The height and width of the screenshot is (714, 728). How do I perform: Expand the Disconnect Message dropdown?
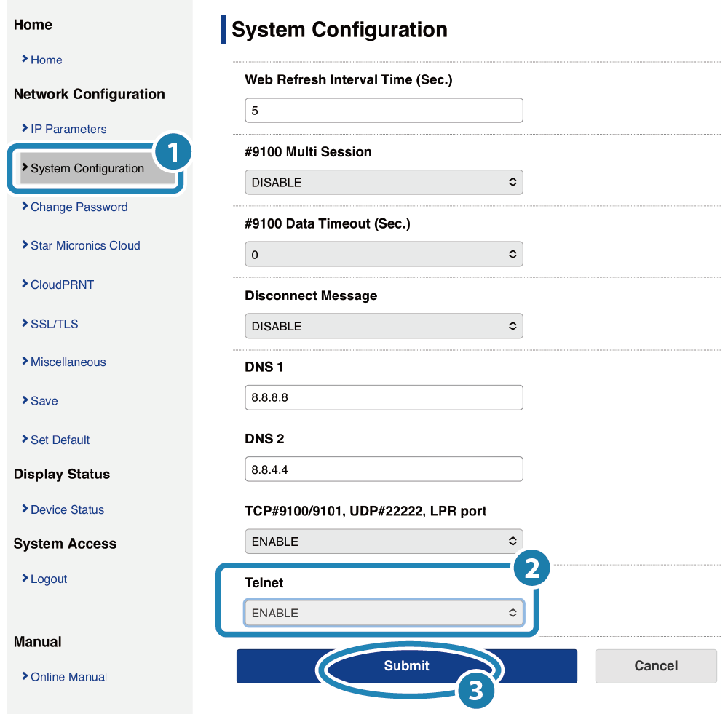pyautogui.click(x=384, y=326)
